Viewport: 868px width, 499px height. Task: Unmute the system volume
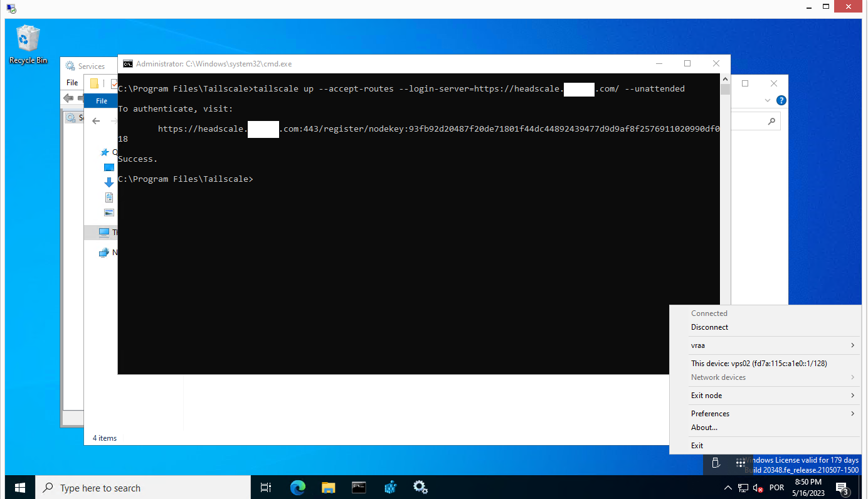[757, 487]
